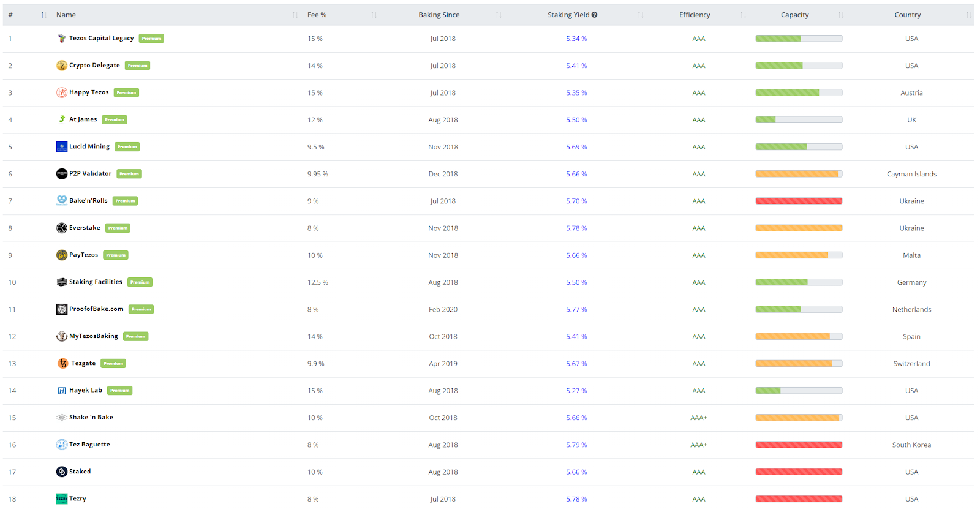Click the Fee % column header
This screenshot has width=980, height=515.
tap(317, 15)
